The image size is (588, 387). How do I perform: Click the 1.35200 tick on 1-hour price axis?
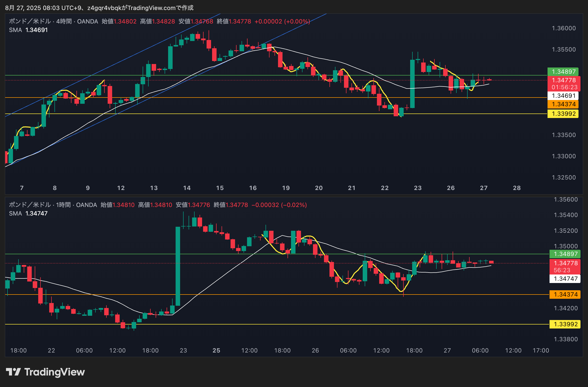566,231
